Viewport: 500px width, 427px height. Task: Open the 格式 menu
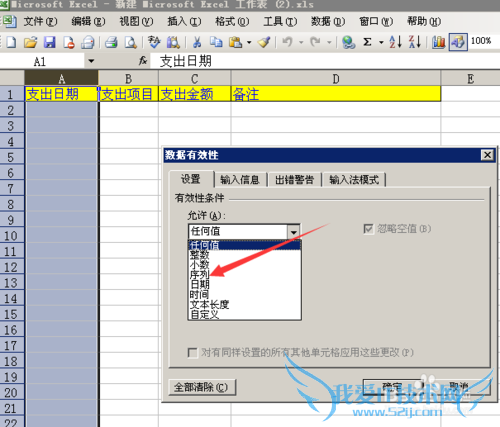(232, 22)
